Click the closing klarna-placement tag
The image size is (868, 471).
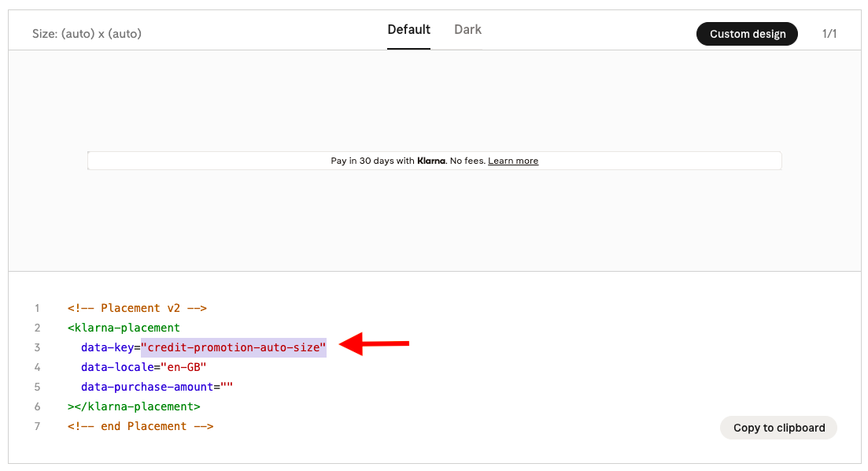click(134, 406)
